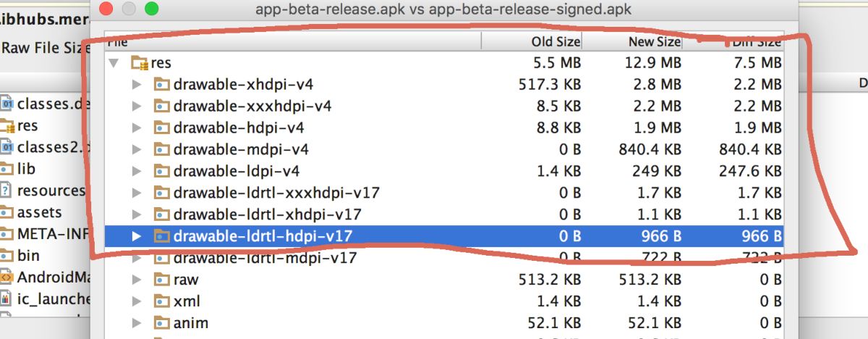Expand the anim folder node
The width and height of the screenshot is (868, 339).
point(137,323)
